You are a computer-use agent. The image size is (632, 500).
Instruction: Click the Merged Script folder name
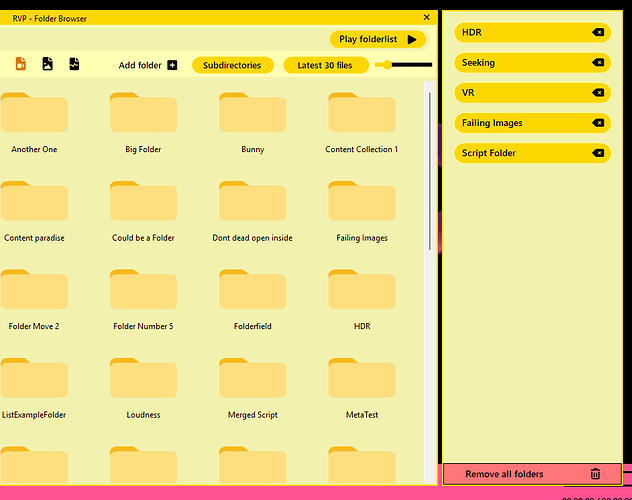[253, 415]
